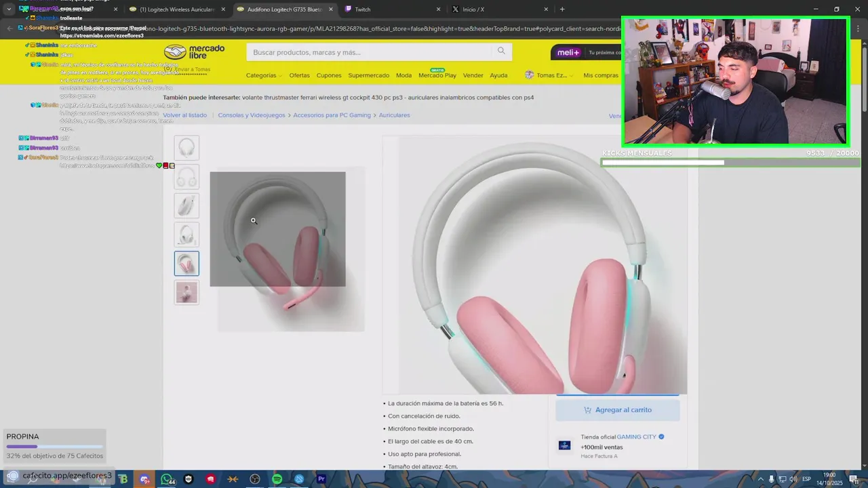Select last pink product thumbnail
Viewport: 868px width, 488px height.
pos(186,293)
